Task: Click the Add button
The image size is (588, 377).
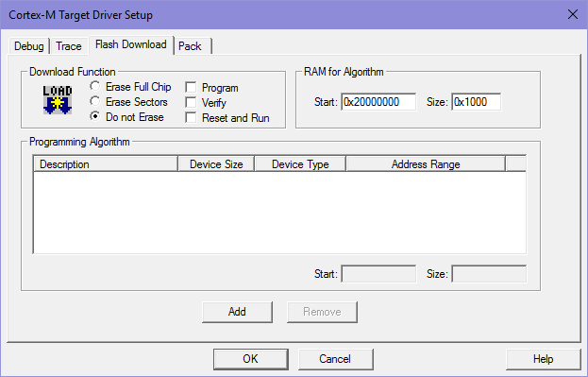Action: coord(237,312)
